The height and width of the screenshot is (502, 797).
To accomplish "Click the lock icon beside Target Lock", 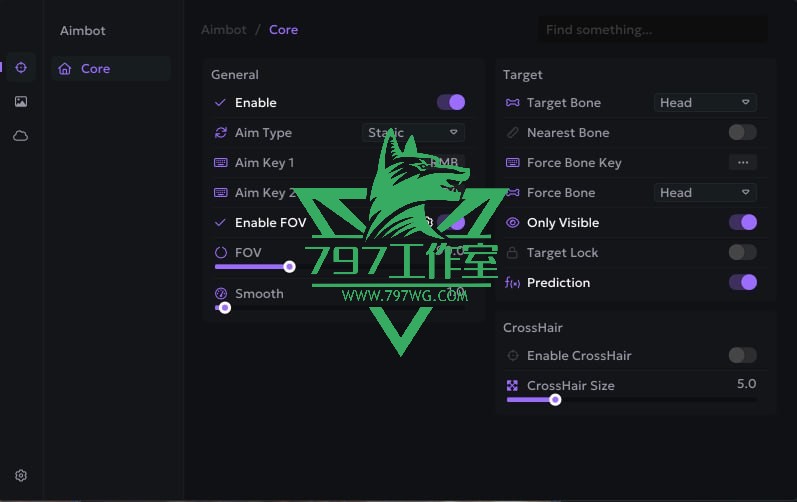I will coord(513,253).
